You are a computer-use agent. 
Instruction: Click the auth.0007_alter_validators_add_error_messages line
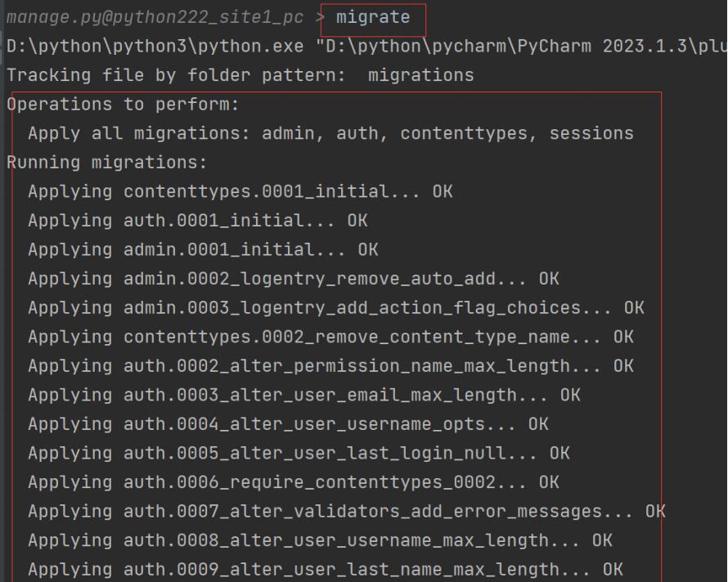coord(346,512)
